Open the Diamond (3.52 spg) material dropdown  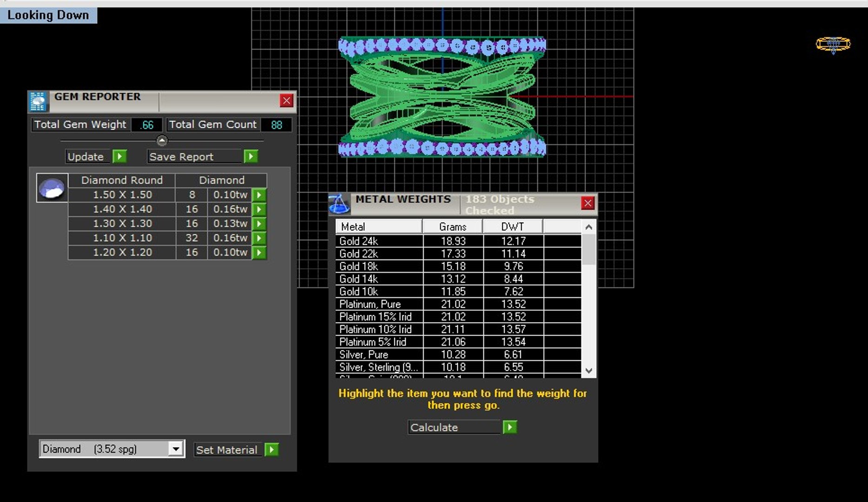[175, 449]
